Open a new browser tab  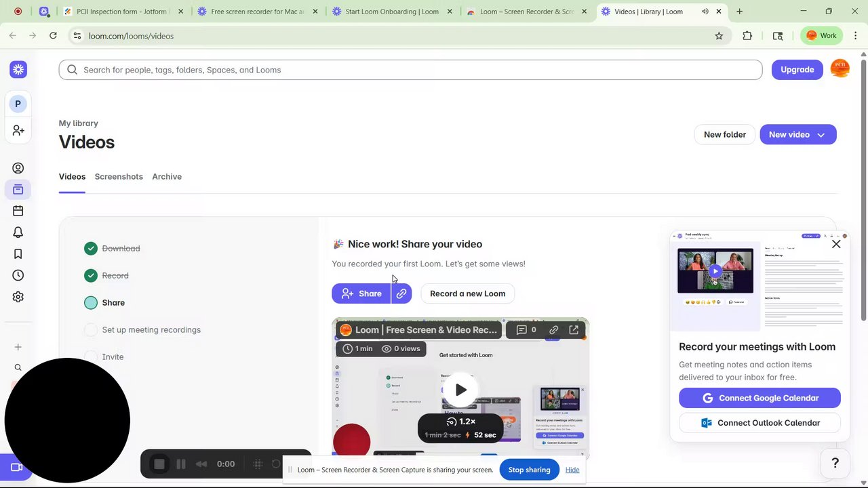[739, 12]
